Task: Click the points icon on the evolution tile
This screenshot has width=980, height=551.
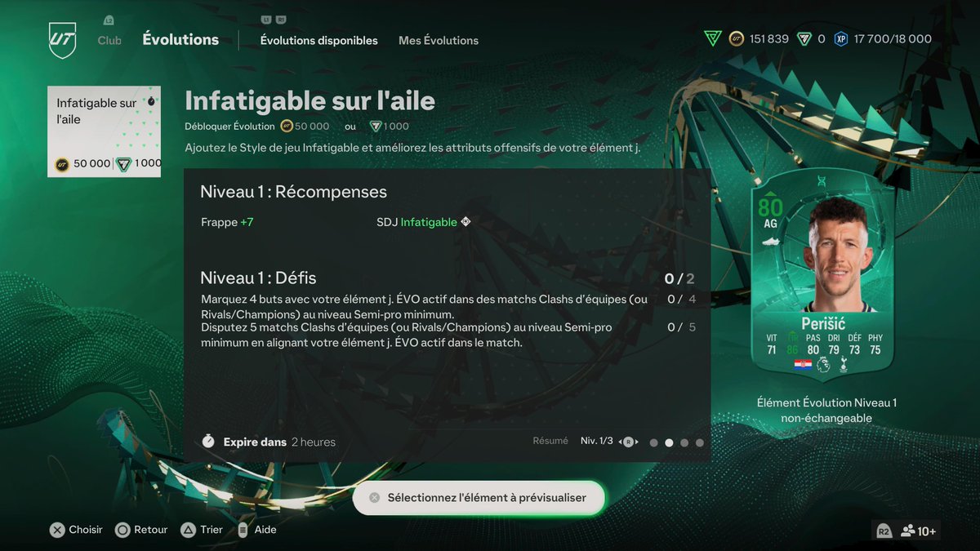Action: [x=123, y=163]
